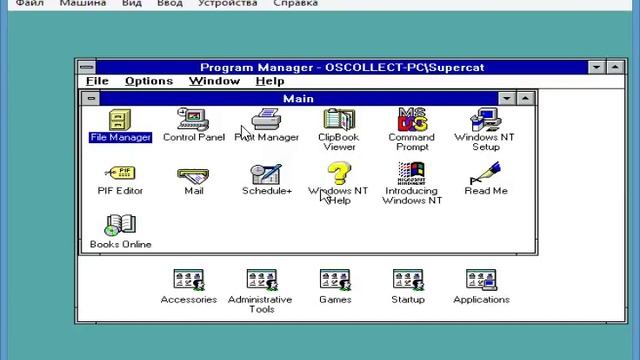This screenshot has width=640, height=360.
Task: Click the 'Administrative Tools' label text
Action: [260, 304]
